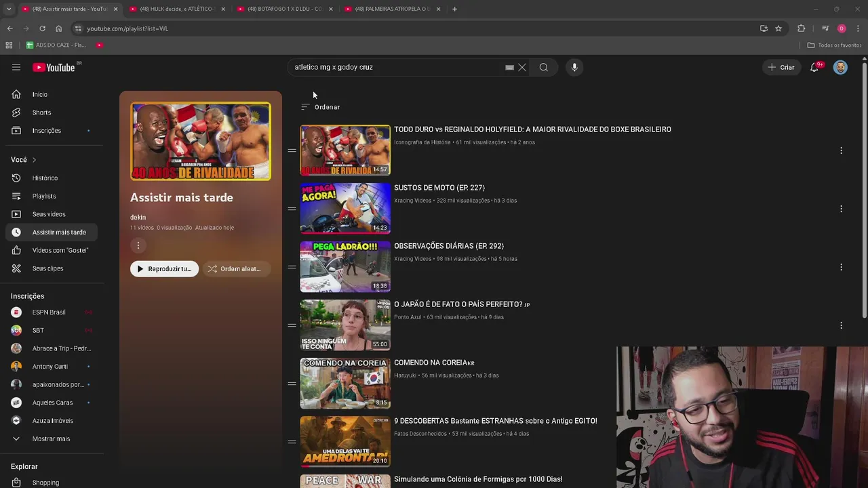Open Ponto Azul channel link
The width and height of the screenshot is (868, 488).
[408, 317]
